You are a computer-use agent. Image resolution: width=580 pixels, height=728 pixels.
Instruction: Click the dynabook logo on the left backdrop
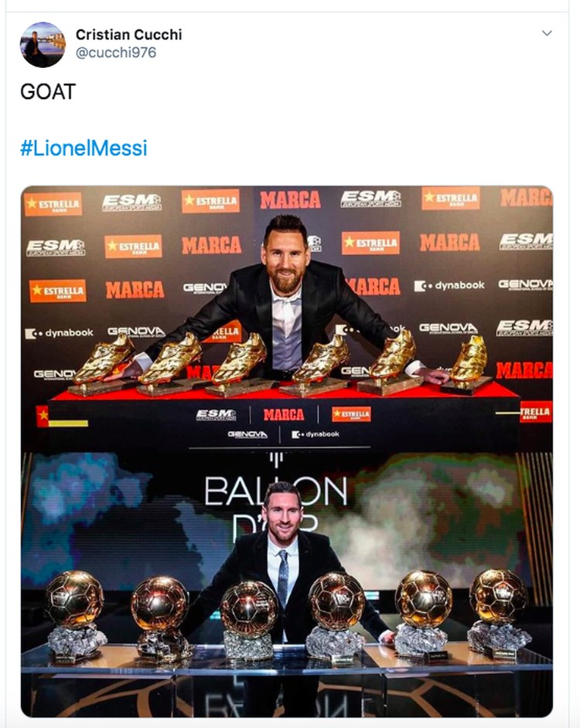click(x=59, y=333)
